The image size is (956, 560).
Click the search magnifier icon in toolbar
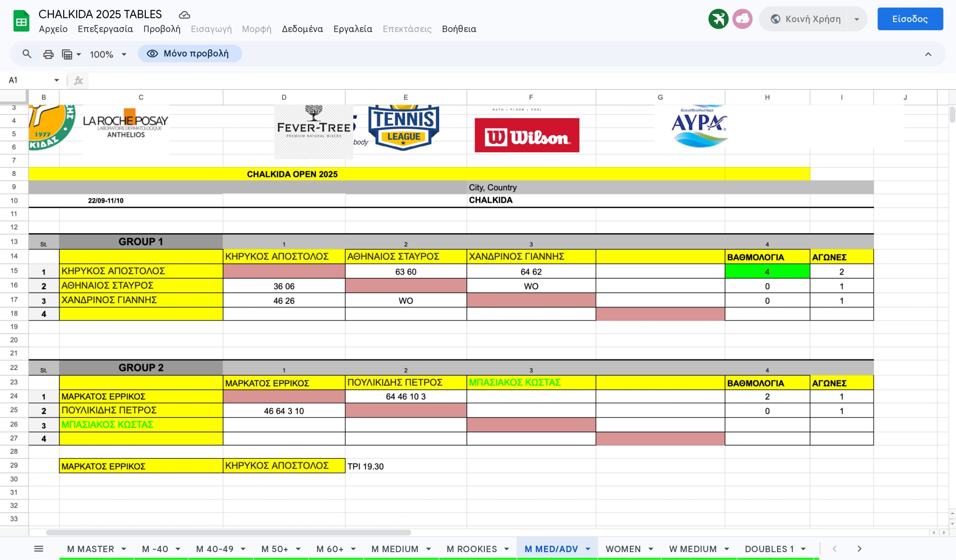point(27,54)
